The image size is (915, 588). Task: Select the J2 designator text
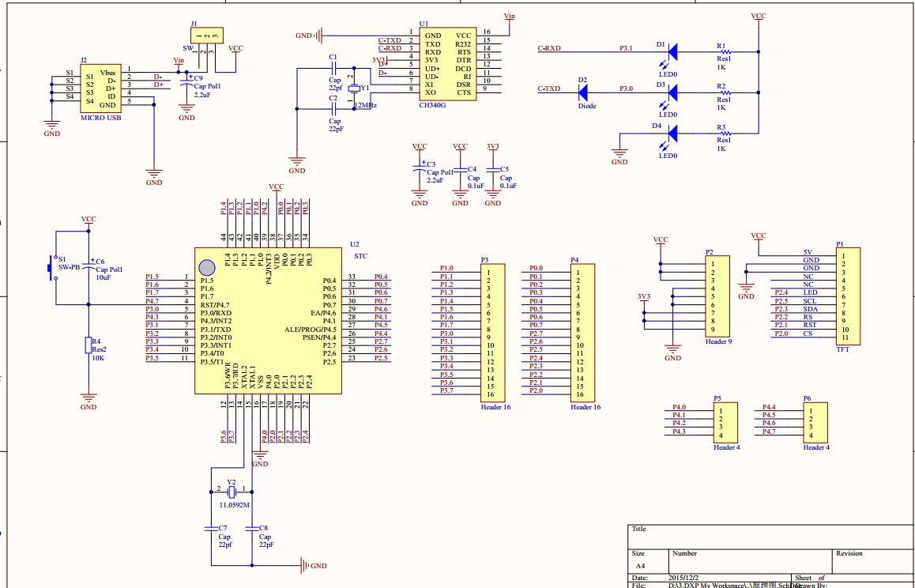[x=84, y=59]
